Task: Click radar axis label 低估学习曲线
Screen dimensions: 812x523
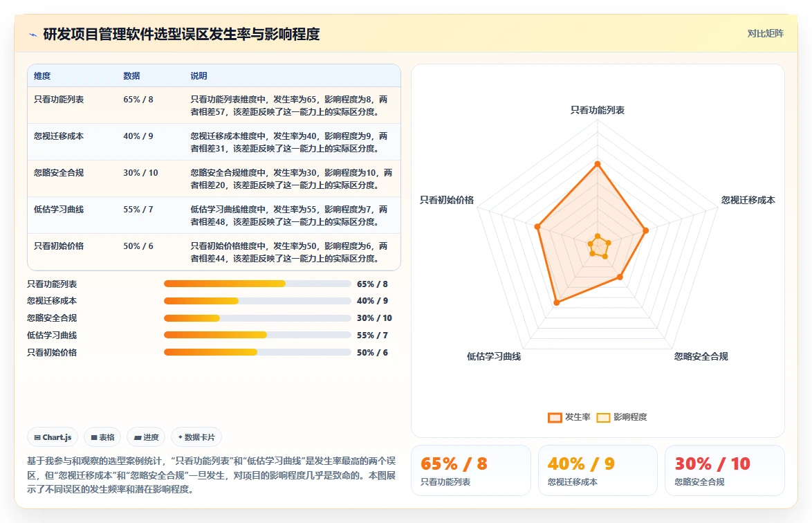Action: pyautogui.click(x=494, y=357)
